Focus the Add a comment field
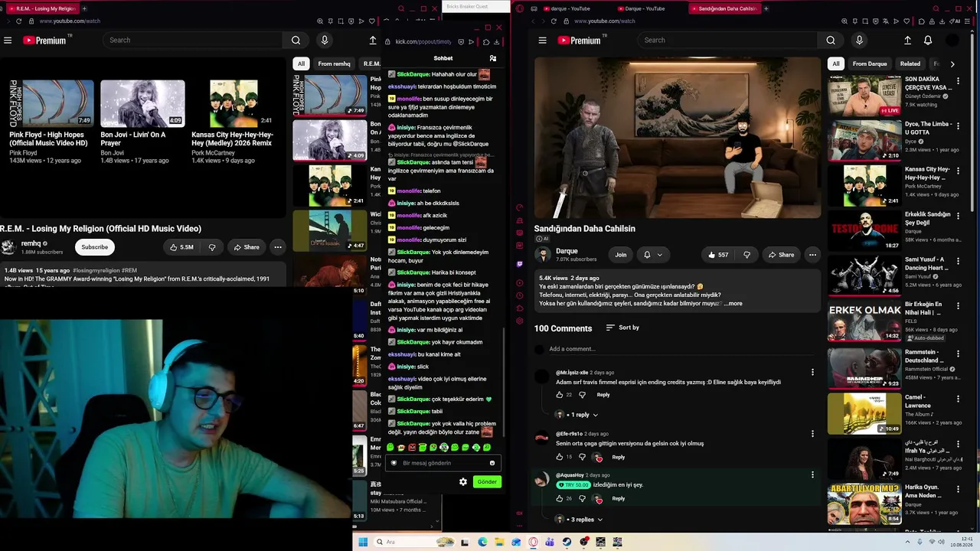Image resolution: width=980 pixels, height=551 pixels. click(x=681, y=349)
